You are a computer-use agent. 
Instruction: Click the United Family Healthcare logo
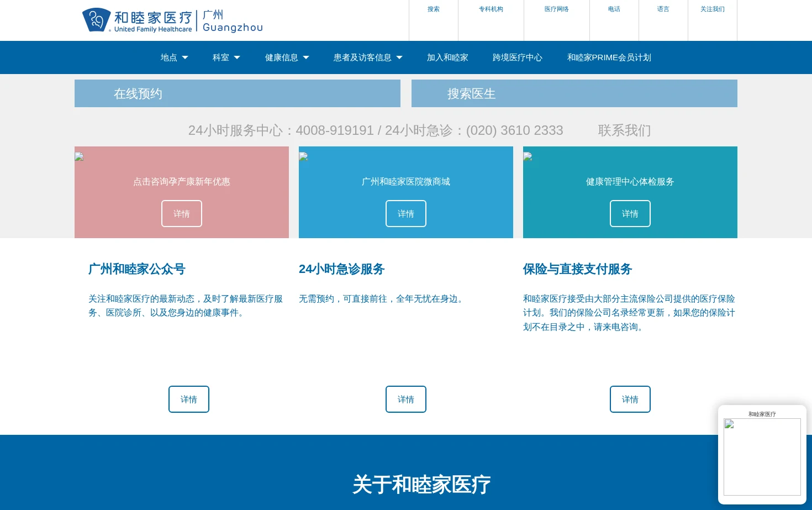point(172,20)
